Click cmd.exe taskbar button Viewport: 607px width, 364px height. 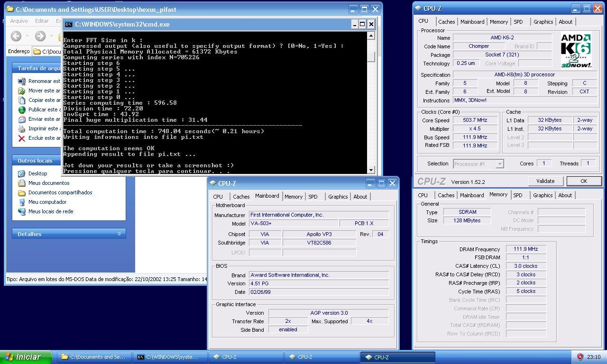point(170,357)
